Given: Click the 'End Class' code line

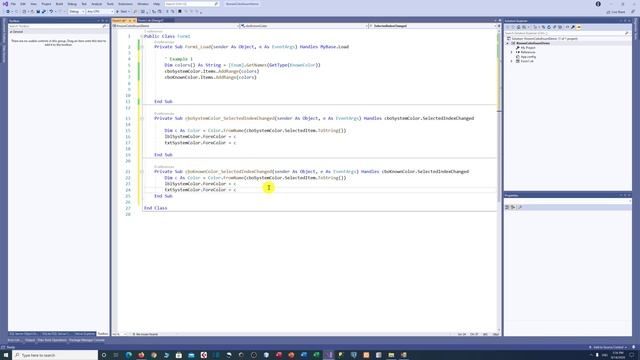Looking at the screenshot, I should (156, 208).
